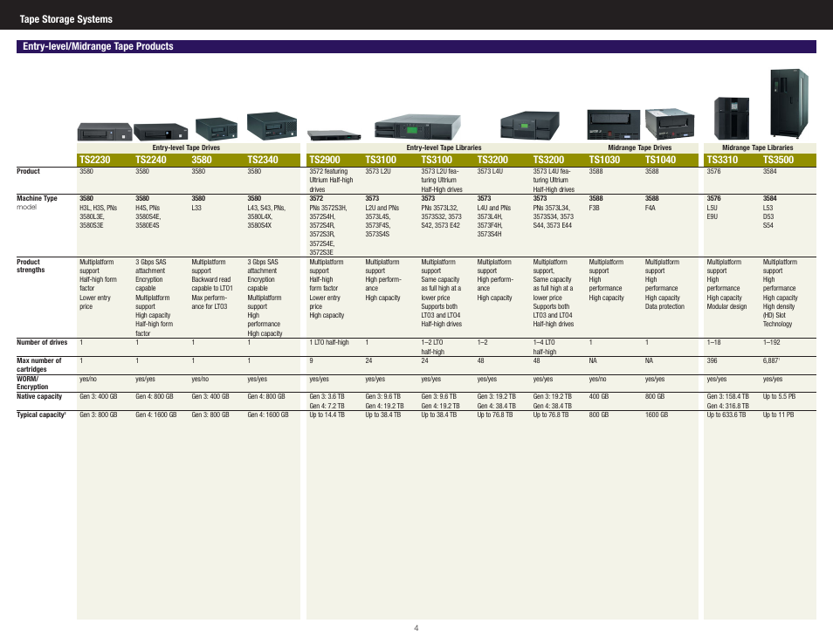833x644 pixels.
Task: Click the 'Machine Type' row label
Action: pos(37,199)
